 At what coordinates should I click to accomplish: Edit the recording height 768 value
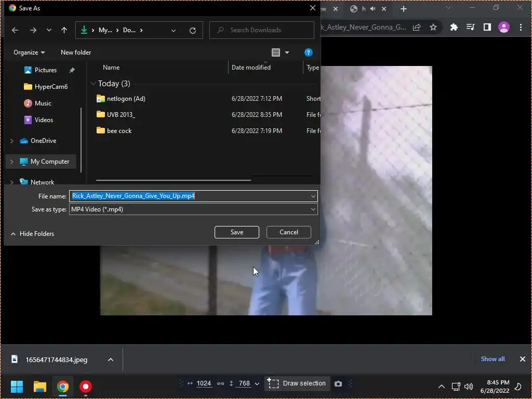coord(244,384)
